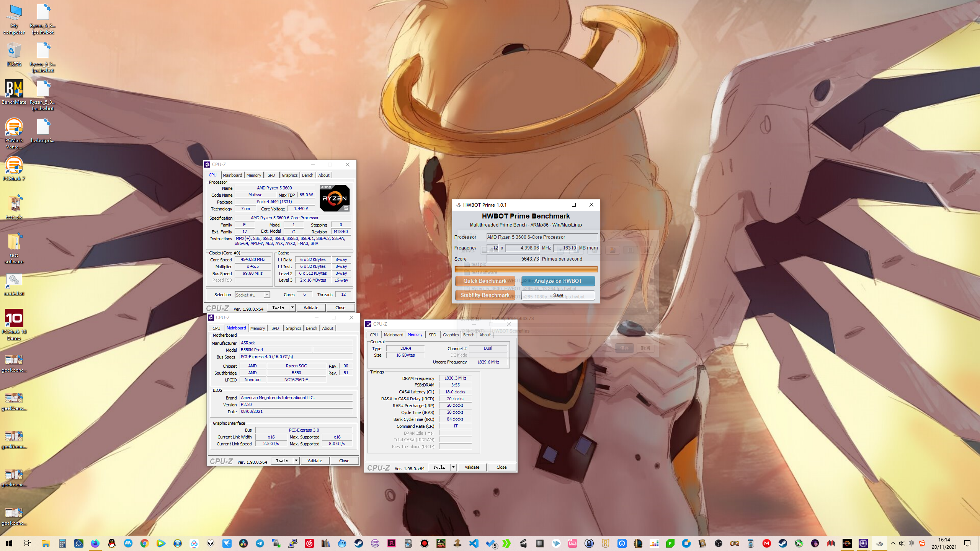Viewport: 980px width, 551px height.
Task: Open OBS Studio from the taskbar
Action: 718,543
